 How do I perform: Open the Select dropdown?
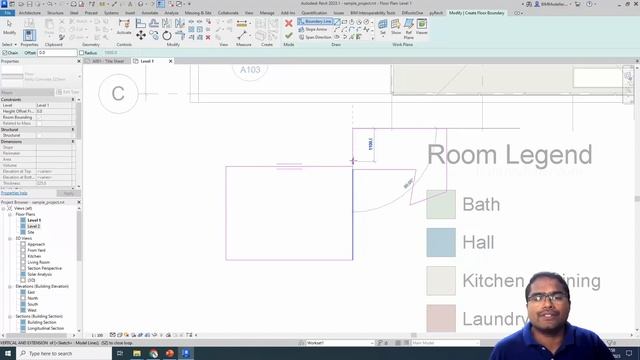pyautogui.click(x=9, y=44)
